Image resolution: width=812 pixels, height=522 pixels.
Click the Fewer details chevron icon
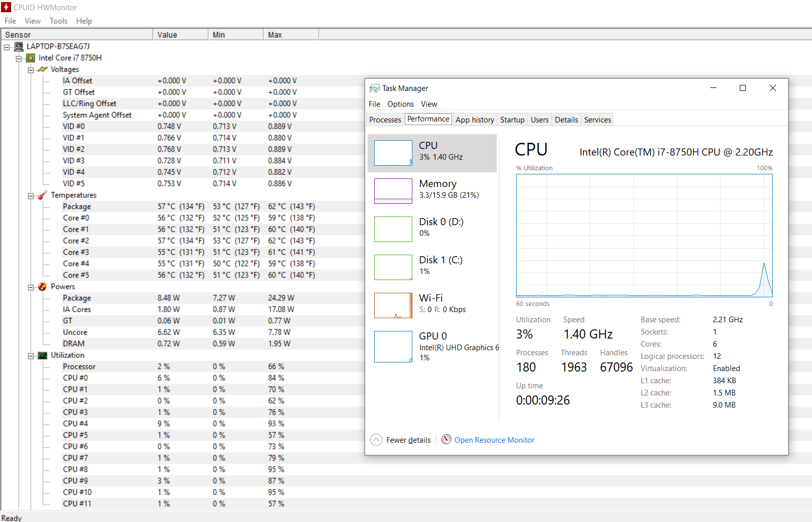pyautogui.click(x=376, y=440)
